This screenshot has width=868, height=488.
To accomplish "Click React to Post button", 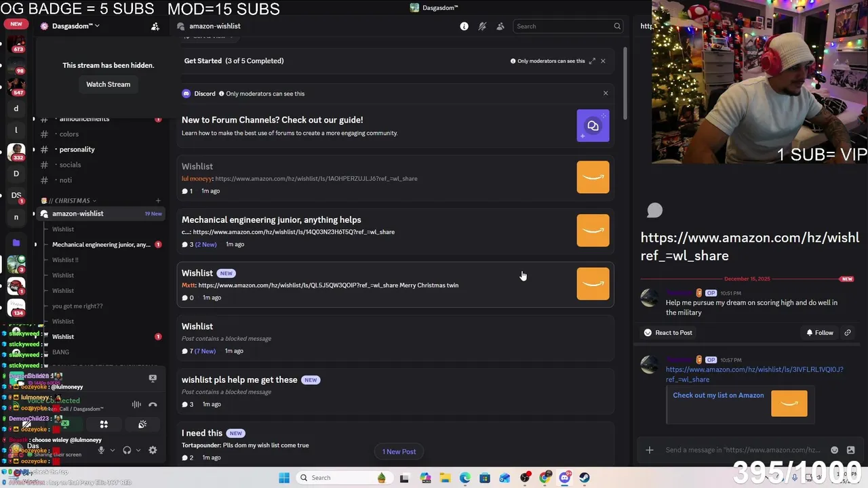I will pos(668,333).
